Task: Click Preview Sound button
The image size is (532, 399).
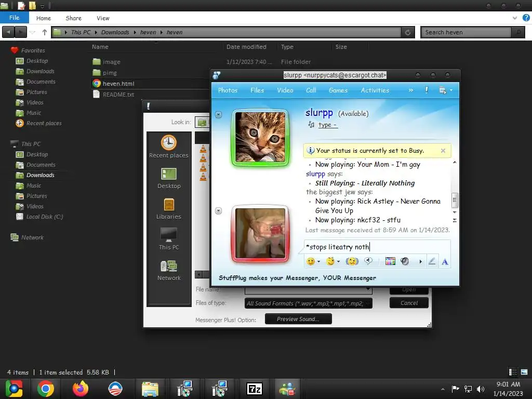Action: [x=298, y=319]
